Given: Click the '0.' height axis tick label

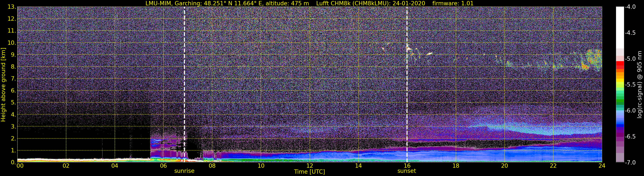Looking at the screenshot, I should [x=13, y=163].
